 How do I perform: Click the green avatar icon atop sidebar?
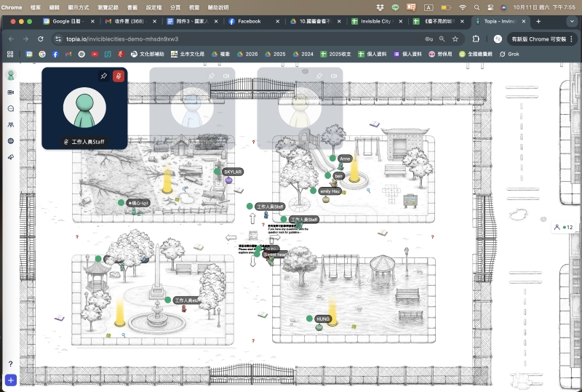[11, 75]
